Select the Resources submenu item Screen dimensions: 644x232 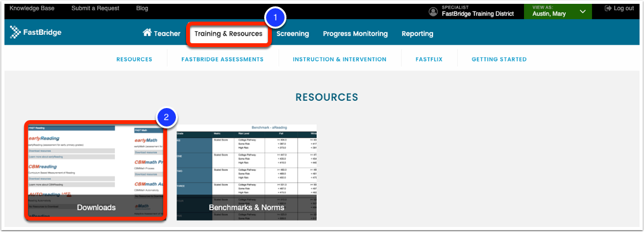point(134,59)
